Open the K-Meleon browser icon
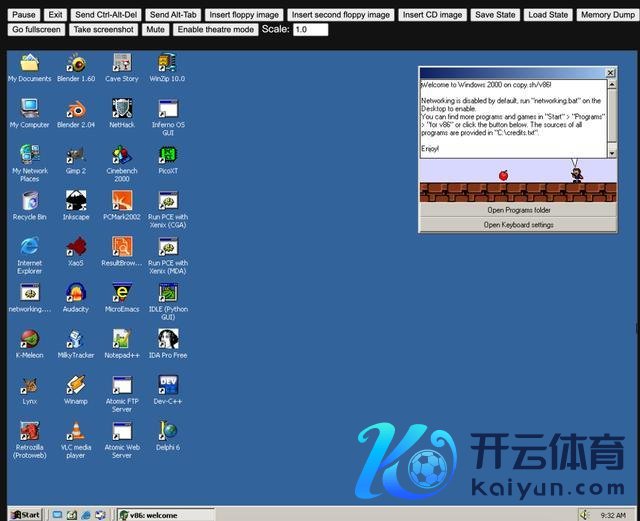Image resolution: width=640 pixels, height=521 pixels. click(x=30, y=339)
